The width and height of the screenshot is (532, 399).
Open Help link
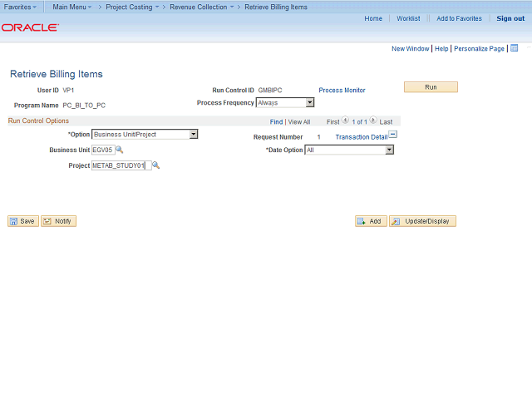tap(441, 48)
